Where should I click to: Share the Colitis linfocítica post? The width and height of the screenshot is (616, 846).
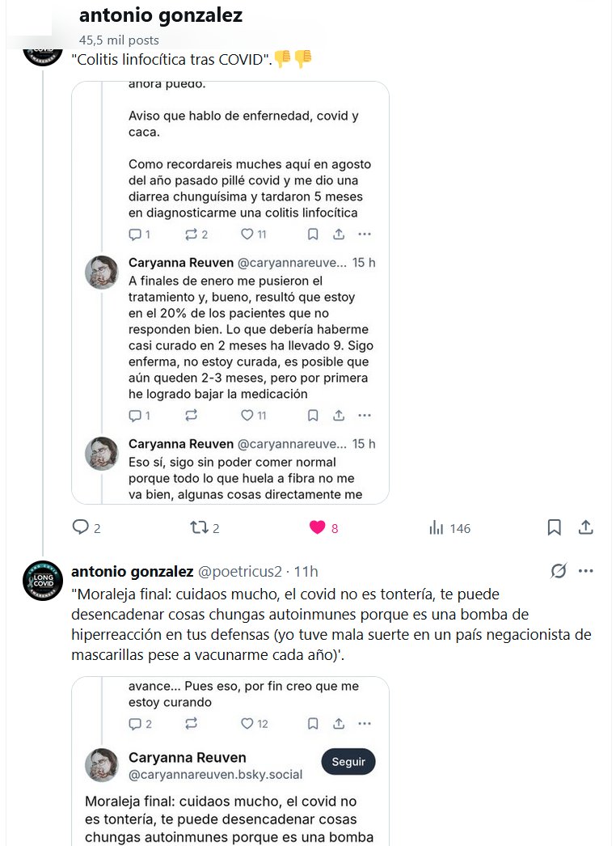586,527
